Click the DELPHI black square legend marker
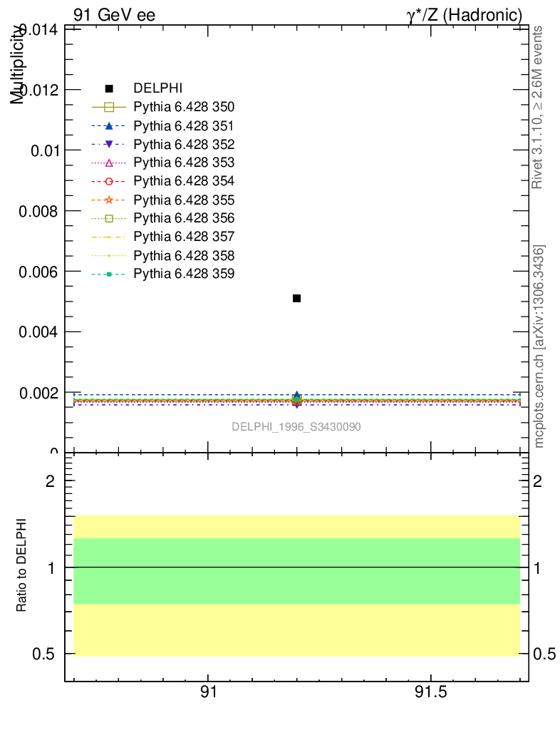 (x=109, y=88)
